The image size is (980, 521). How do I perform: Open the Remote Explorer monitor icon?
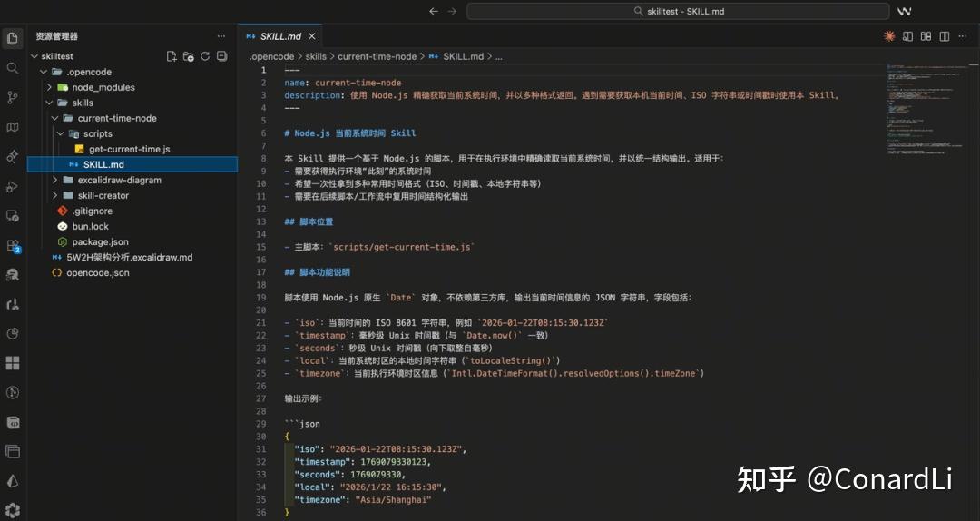pyautogui.click(x=12, y=216)
